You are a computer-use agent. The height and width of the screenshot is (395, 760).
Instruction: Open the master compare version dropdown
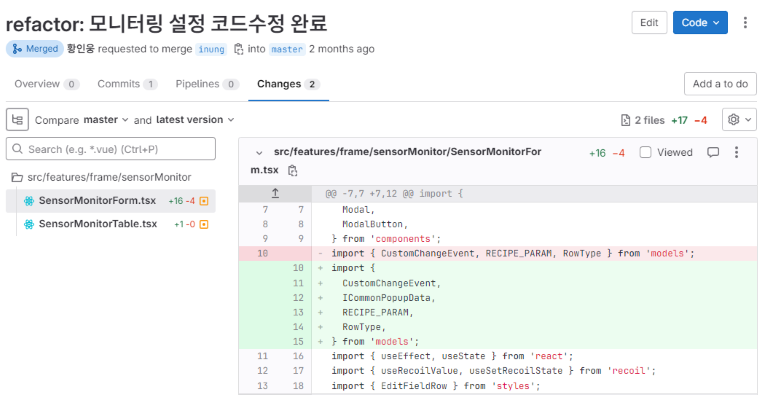click(106, 120)
